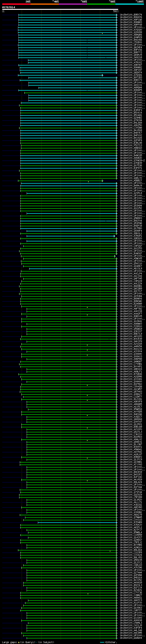This screenshot has width=146, height=644.
Task: Select the UniRef100_C5XBV0 label
Action: pyautogui.click(x=131, y=42)
